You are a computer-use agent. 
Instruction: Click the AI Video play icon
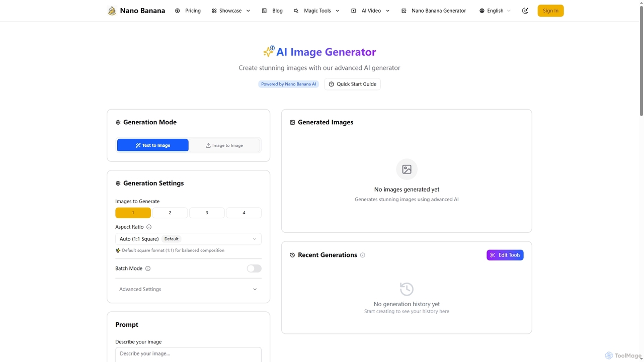[x=353, y=11]
